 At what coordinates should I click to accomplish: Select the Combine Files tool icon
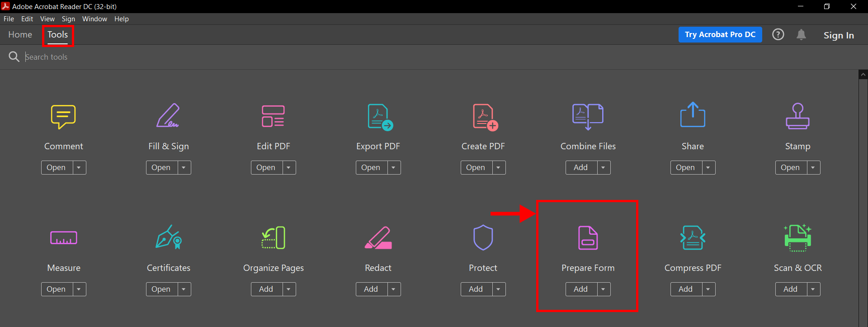coord(588,116)
